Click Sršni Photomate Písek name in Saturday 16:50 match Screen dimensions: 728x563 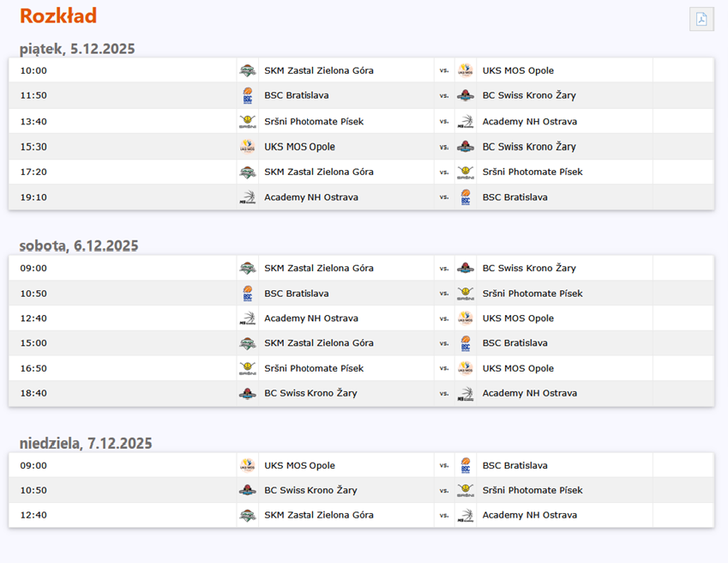[314, 368]
